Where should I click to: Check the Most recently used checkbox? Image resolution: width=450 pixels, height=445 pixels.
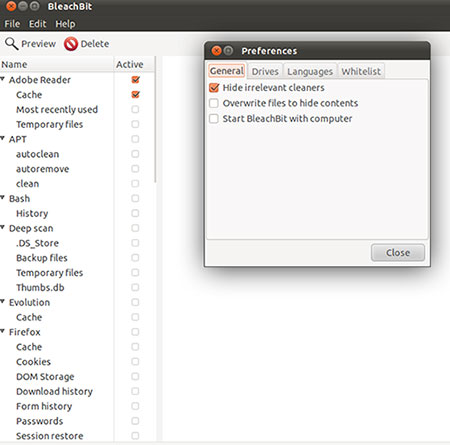click(135, 109)
